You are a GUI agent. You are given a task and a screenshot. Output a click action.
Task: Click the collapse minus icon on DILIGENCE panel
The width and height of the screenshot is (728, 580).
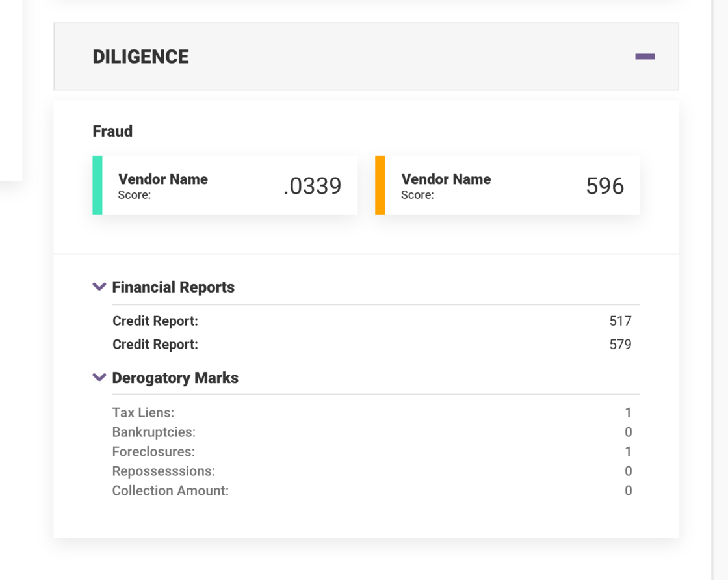(645, 57)
